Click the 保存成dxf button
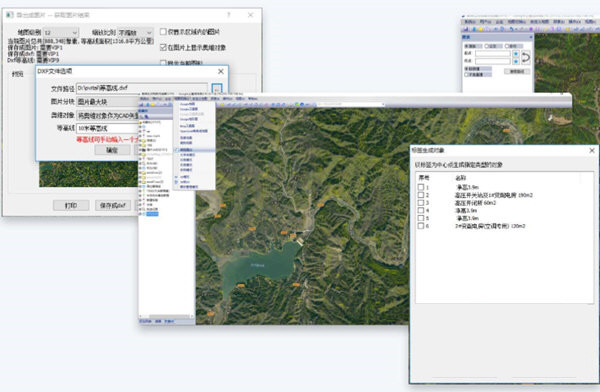Image resolution: width=600 pixels, height=392 pixels. click(113, 205)
